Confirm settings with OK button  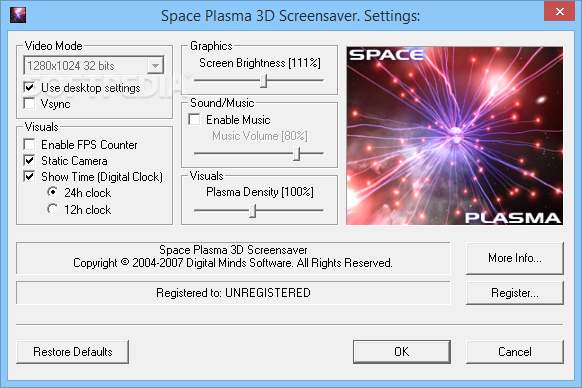[x=402, y=352]
